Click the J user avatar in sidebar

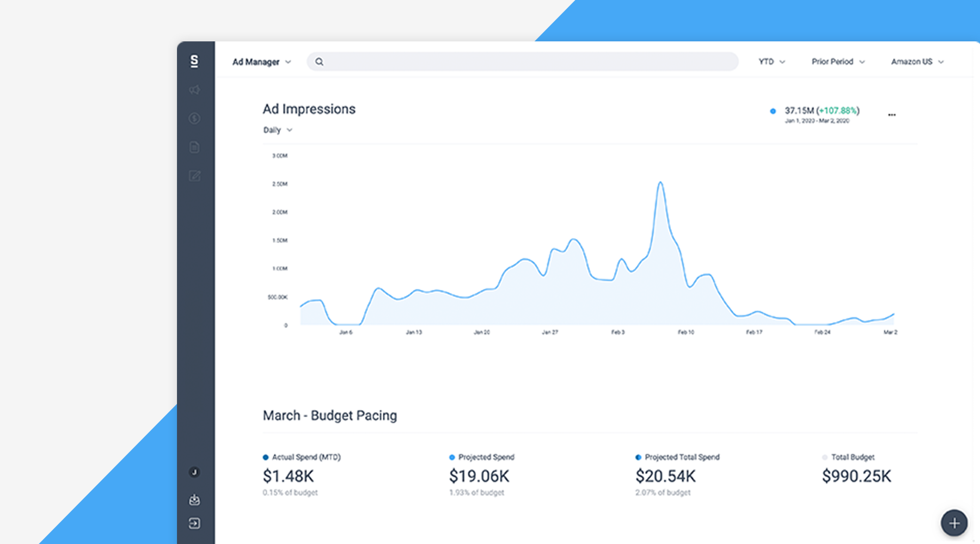[195, 472]
